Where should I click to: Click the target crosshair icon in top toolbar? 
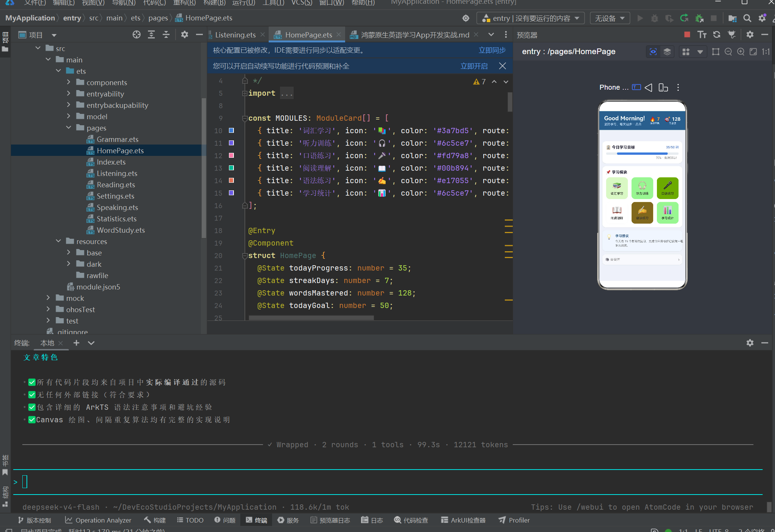tap(466, 18)
